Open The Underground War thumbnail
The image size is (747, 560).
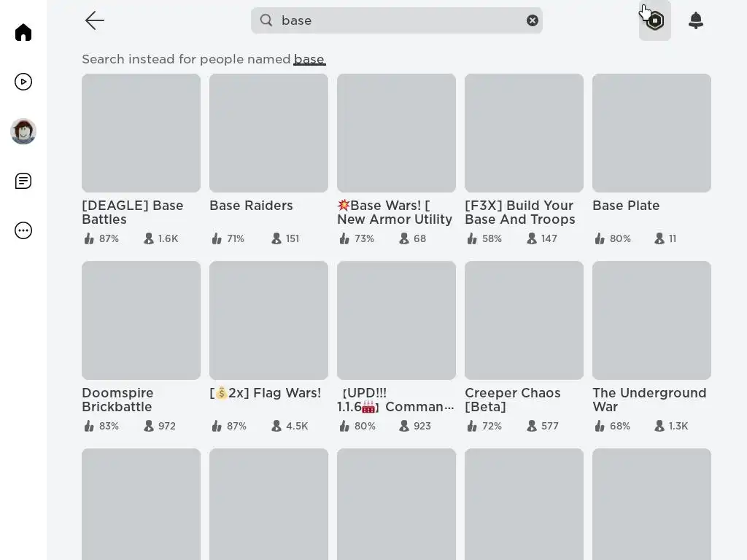[x=651, y=320]
